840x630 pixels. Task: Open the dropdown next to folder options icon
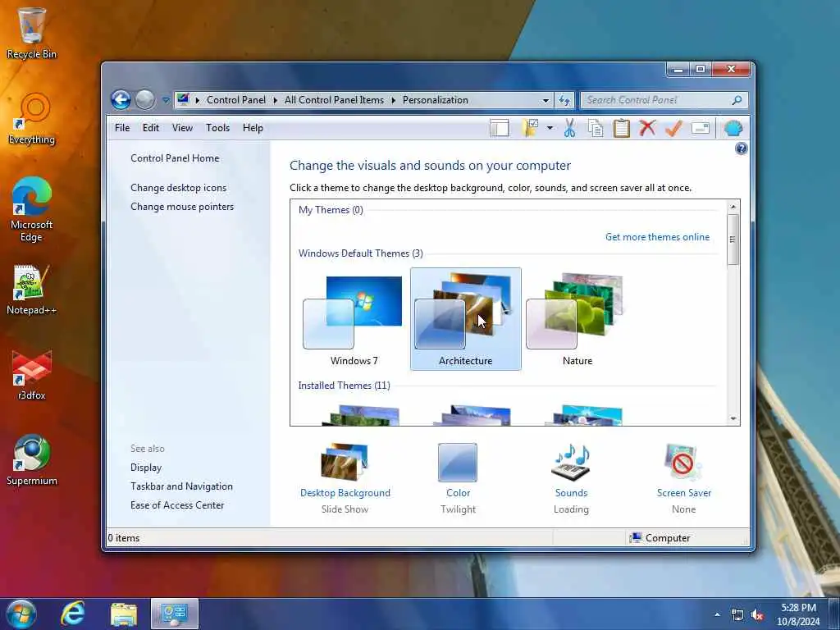click(x=550, y=128)
